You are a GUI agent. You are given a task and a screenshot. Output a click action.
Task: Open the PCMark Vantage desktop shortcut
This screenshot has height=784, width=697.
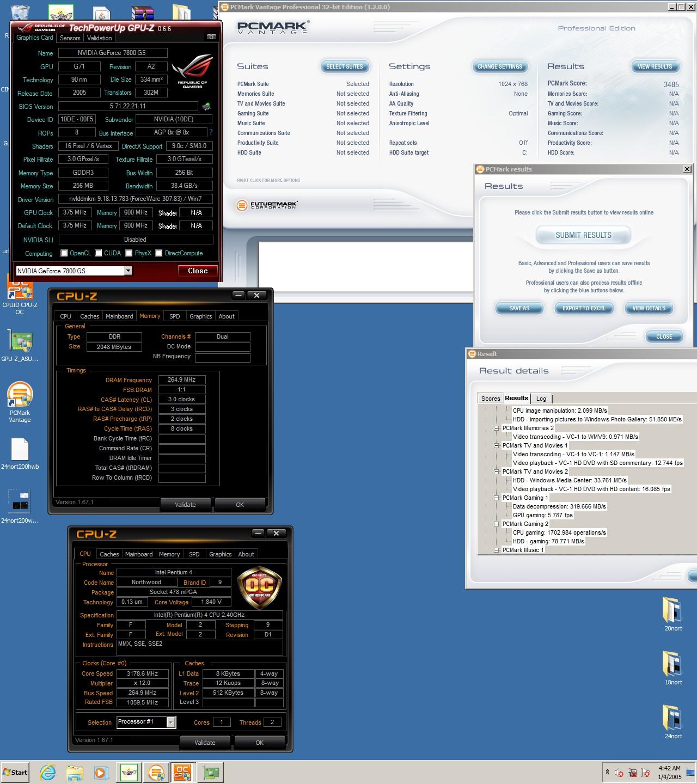pyautogui.click(x=20, y=403)
